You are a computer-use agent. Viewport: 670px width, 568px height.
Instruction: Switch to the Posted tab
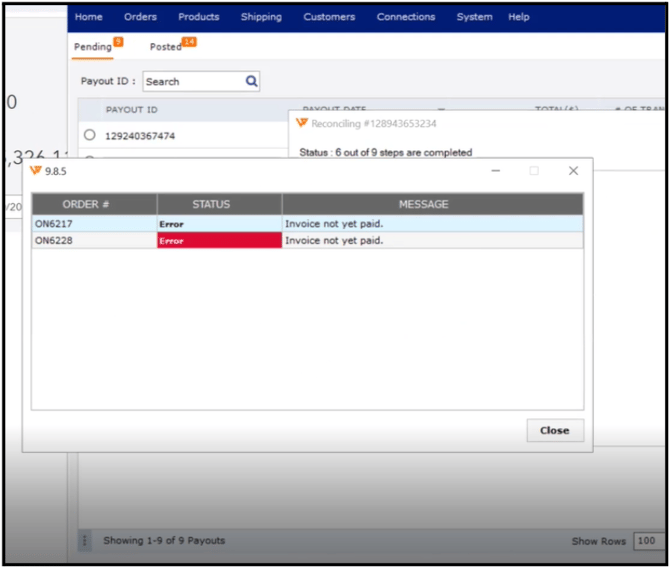(x=166, y=47)
